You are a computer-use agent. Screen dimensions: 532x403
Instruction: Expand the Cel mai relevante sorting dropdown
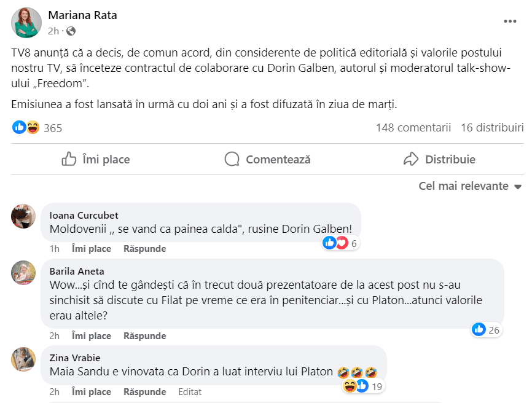tap(470, 186)
